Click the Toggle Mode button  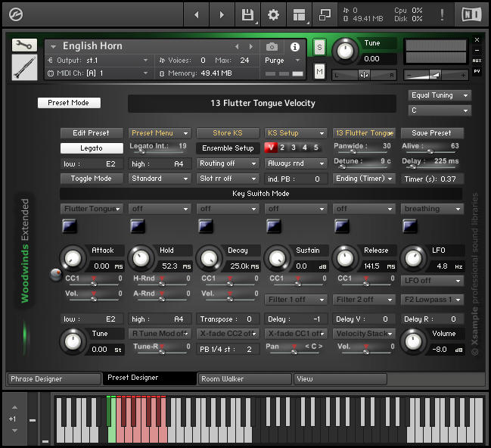92,179
